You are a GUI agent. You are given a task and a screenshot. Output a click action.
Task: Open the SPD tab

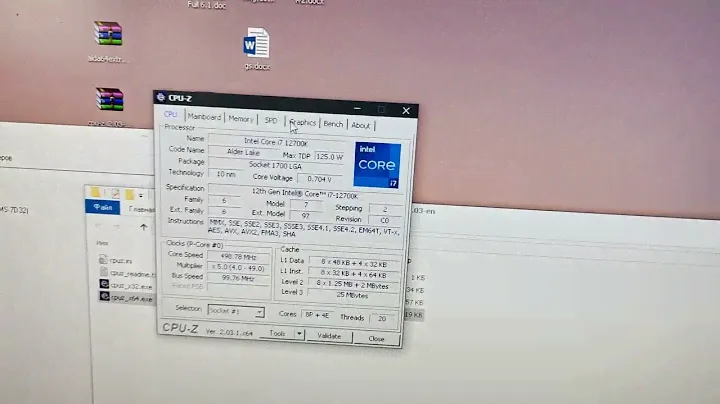click(x=271, y=121)
